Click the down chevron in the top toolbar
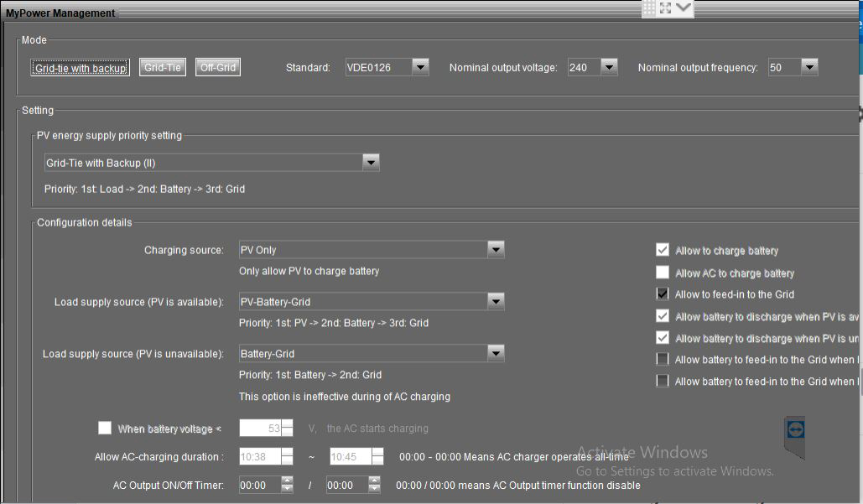The image size is (863, 504). pyautogui.click(x=684, y=8)
